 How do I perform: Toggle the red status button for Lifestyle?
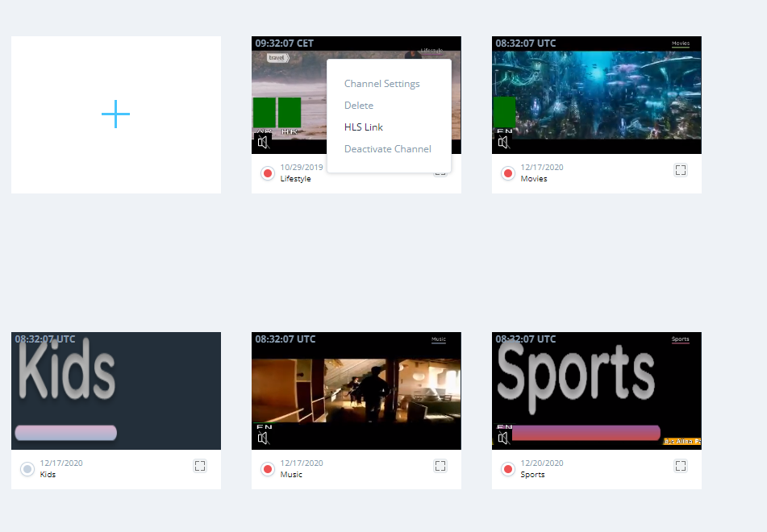[x=268, y=173]
